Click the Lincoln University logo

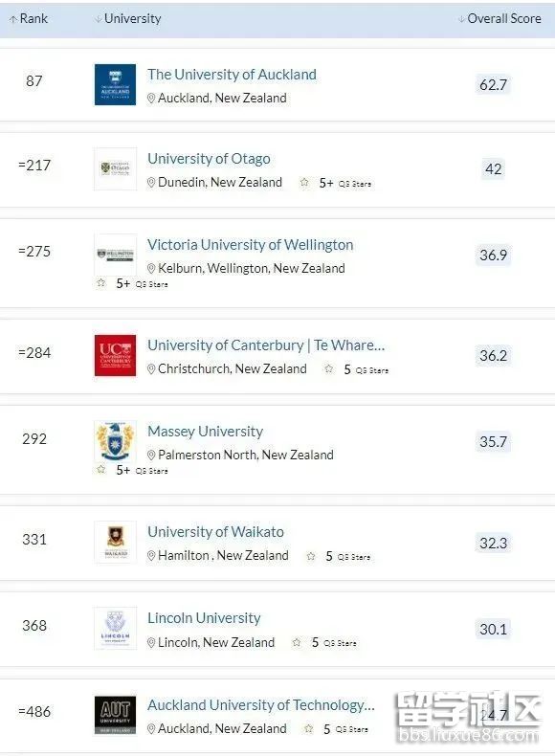click(x=115, y=628)
